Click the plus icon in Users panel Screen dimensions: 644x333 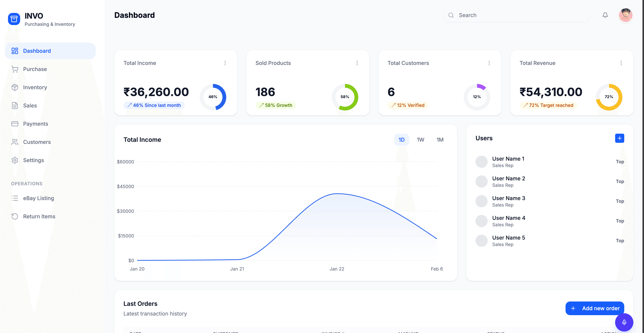[619, 138]
